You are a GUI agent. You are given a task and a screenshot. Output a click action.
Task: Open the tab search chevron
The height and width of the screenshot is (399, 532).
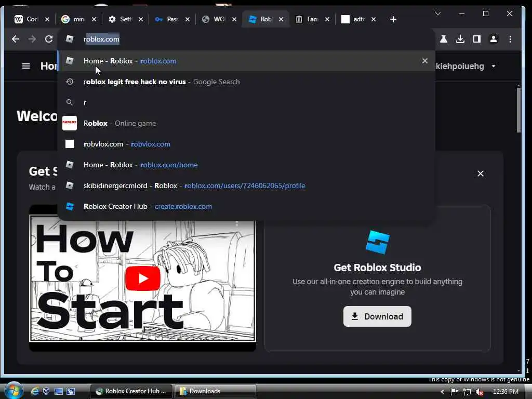[x=437, y=14]
